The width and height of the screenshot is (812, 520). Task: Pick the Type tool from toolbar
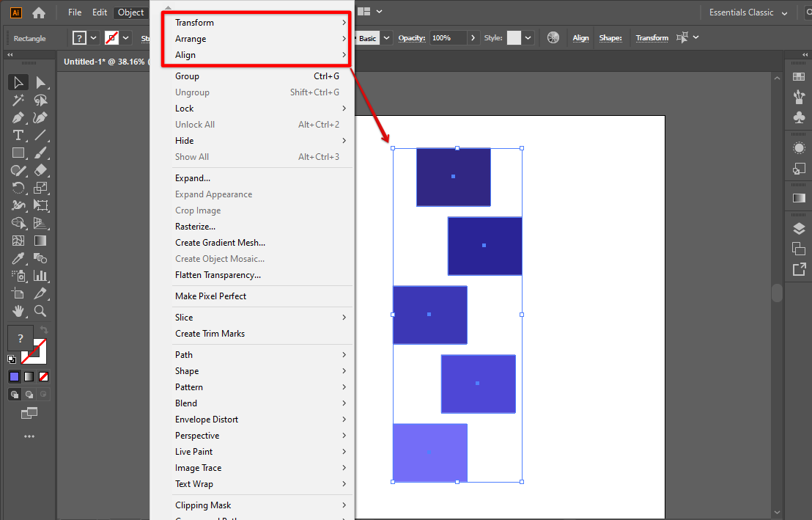[18, 135]
